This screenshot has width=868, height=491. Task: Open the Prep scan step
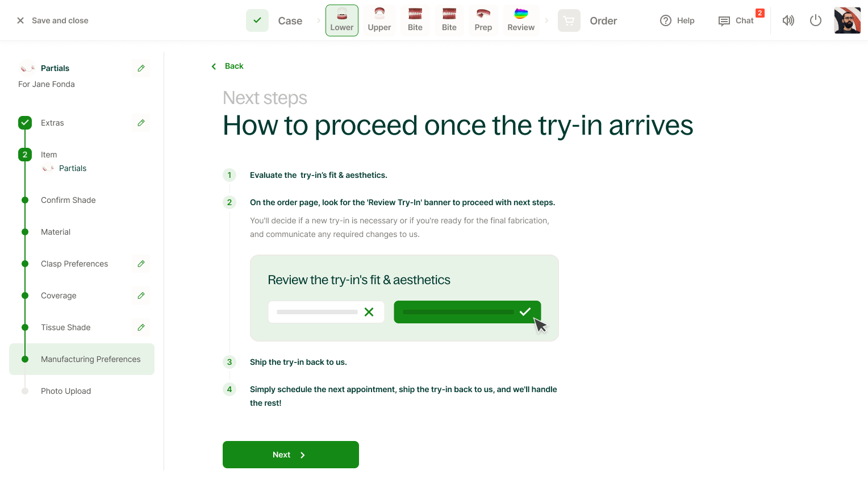point(483,20)
